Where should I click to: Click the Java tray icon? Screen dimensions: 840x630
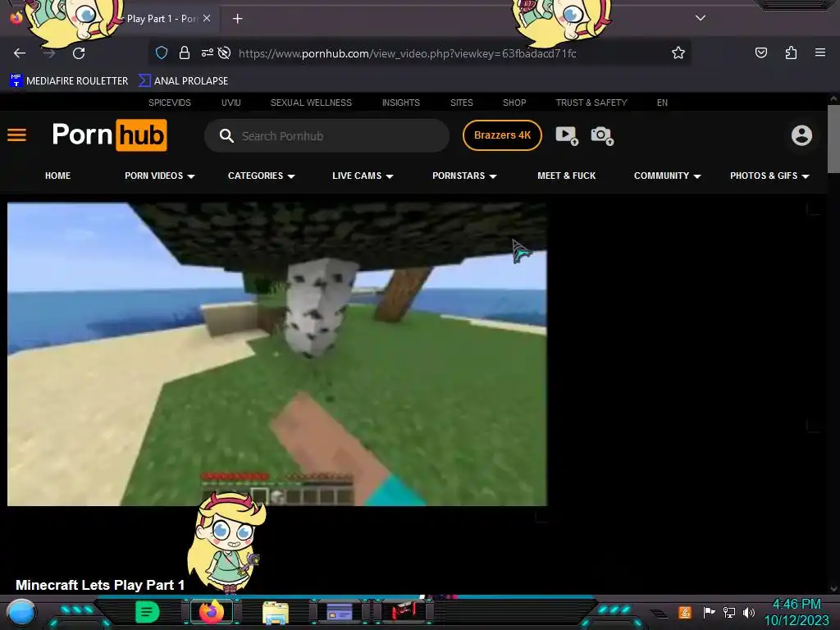pyautogui.click(x=685, y=612)
